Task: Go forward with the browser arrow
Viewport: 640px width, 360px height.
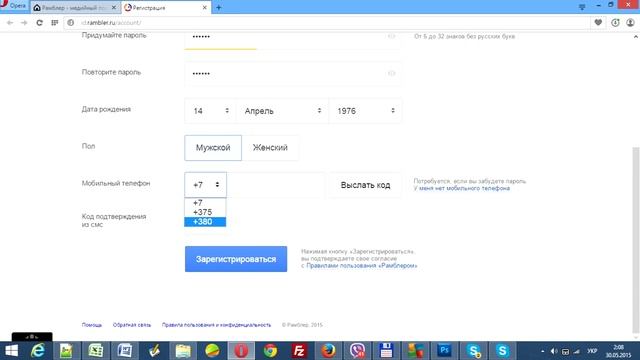Action: pos(24,23)
